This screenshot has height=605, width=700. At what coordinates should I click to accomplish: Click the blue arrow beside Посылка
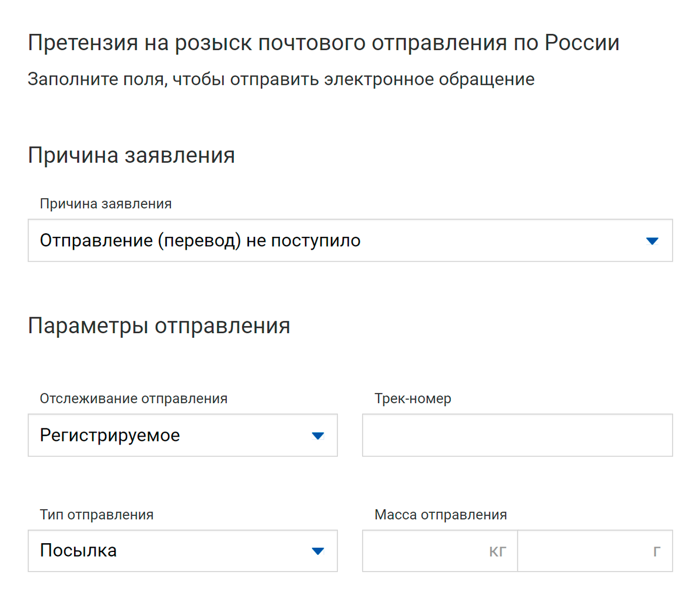click(318, 551)
